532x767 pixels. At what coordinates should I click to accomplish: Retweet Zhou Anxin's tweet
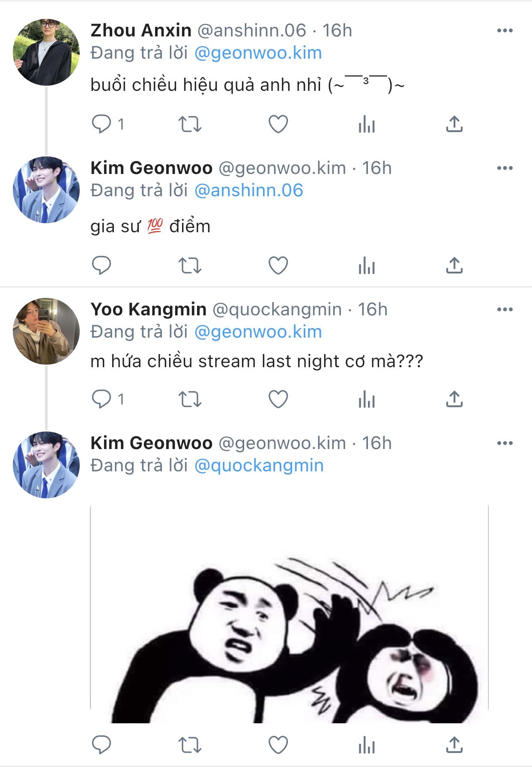point(190,124)
